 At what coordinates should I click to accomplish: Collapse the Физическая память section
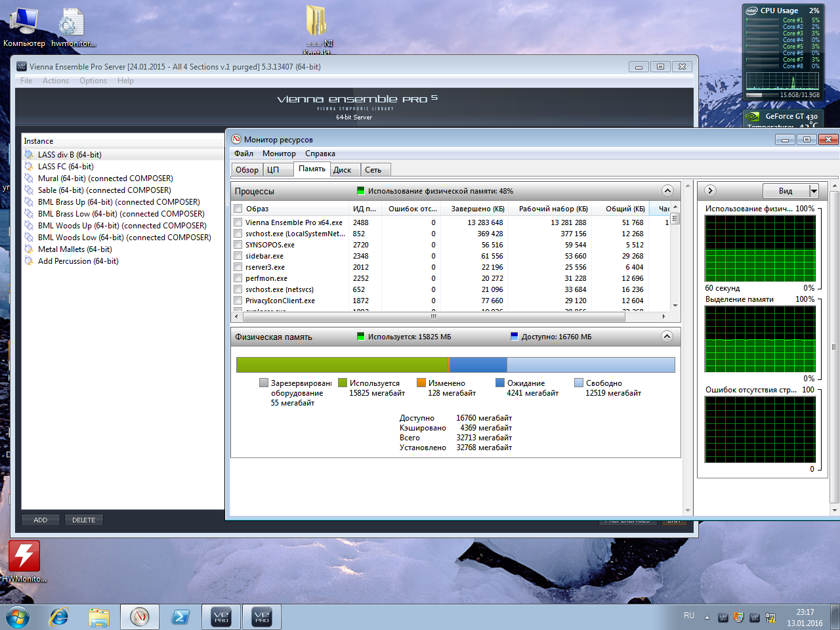click(x=667, y=337)
